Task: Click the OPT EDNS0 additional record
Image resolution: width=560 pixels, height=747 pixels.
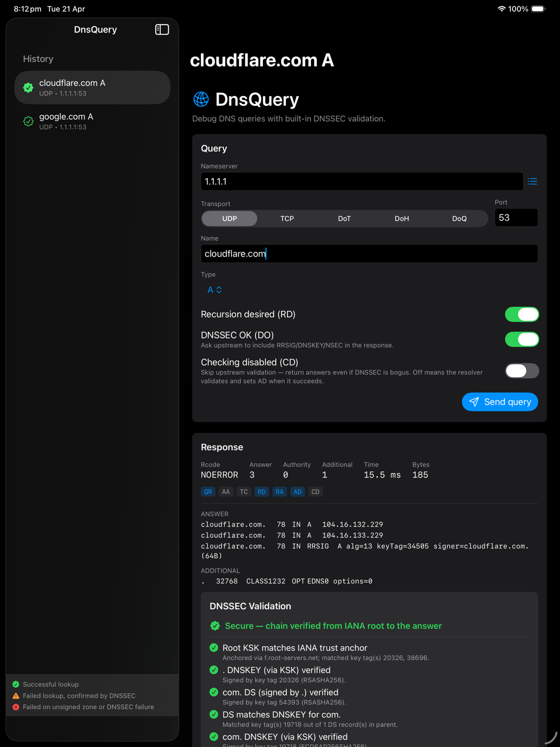Action: pos(286,581)
